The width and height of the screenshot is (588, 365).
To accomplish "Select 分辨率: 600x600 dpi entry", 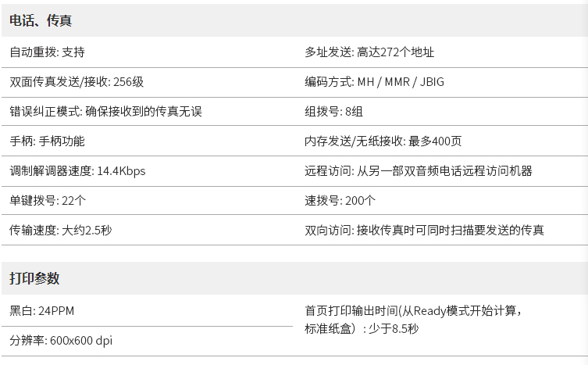I will (x=61, y=341).
